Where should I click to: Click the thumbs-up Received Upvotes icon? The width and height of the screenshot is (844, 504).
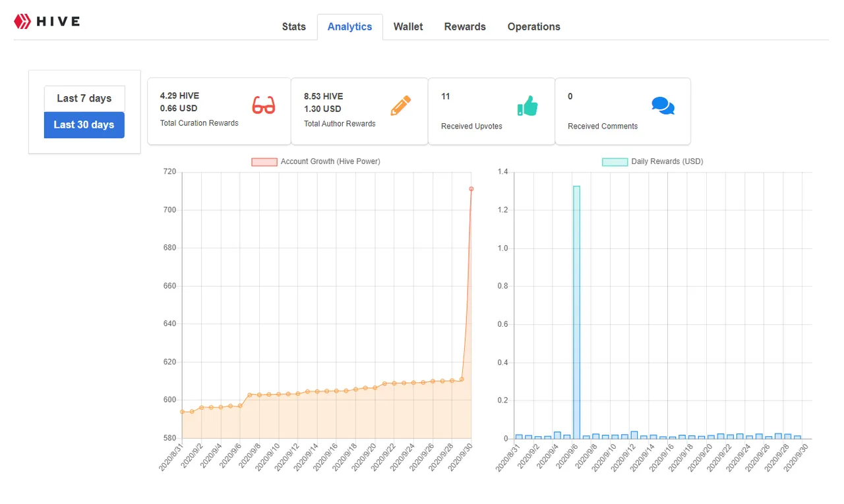click(x=527, y=105)
